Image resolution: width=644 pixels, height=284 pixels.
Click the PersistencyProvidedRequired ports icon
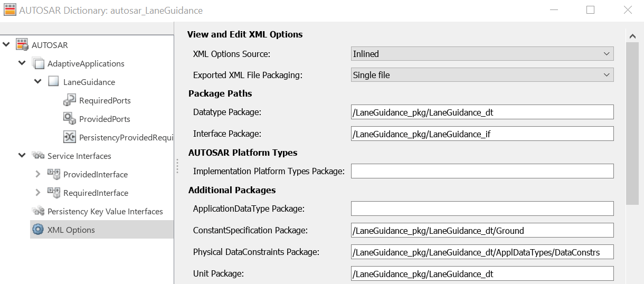[x=69, y=137]
